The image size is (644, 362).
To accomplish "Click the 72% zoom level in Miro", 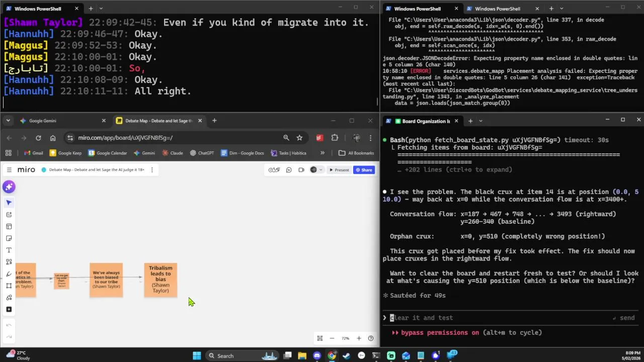I will [x=345, y=338].
